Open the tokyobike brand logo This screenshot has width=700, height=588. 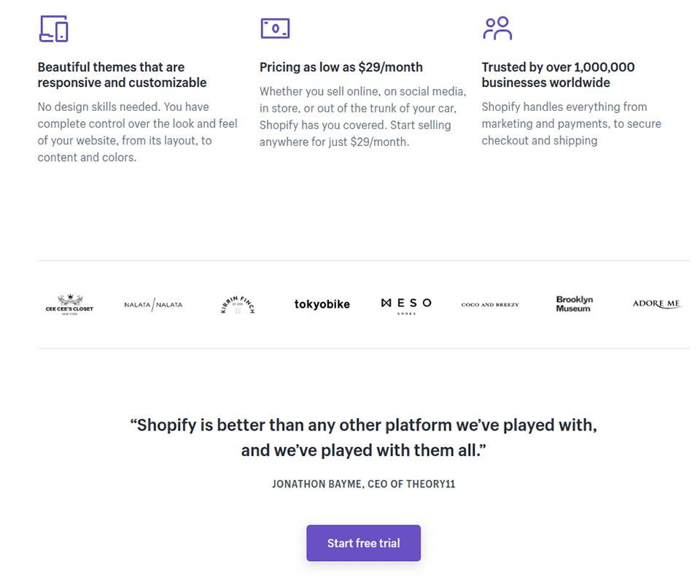(x=322, y=304)
